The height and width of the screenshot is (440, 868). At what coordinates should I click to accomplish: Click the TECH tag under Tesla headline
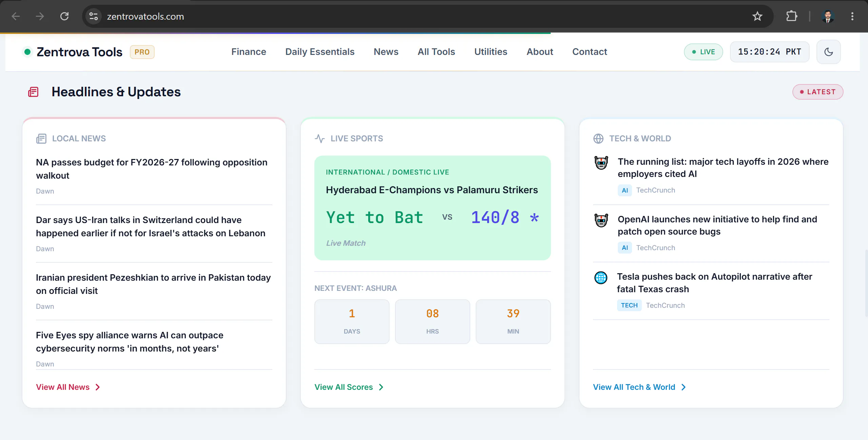pos(629,305)
